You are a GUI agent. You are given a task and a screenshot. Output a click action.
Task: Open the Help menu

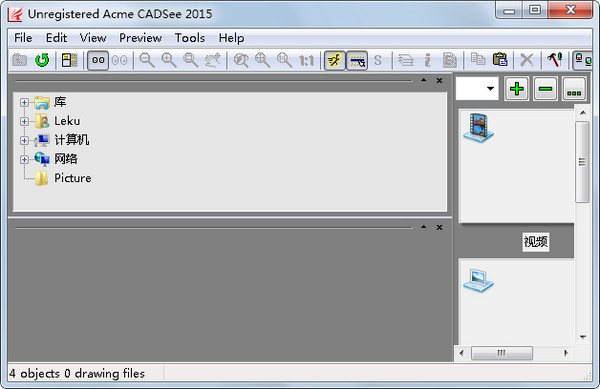point(231,38)
